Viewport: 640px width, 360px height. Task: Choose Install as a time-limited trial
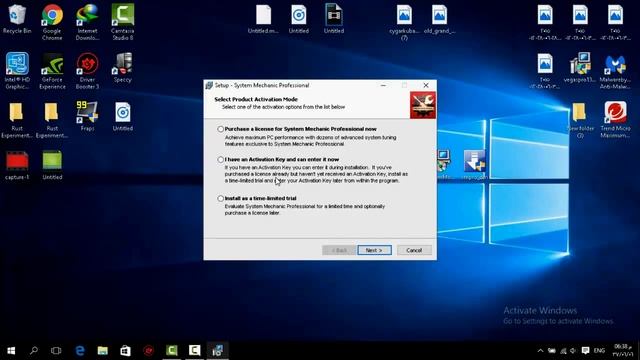click(x=220, y=198)
